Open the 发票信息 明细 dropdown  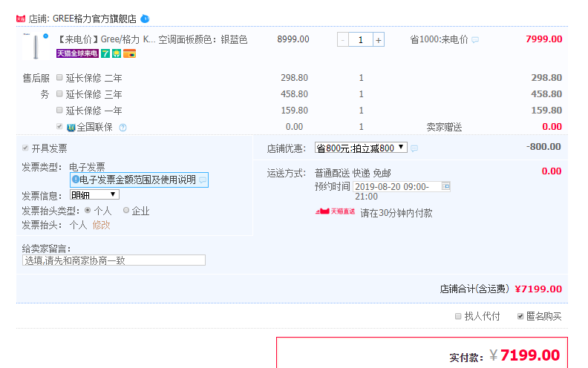point(94,194)
